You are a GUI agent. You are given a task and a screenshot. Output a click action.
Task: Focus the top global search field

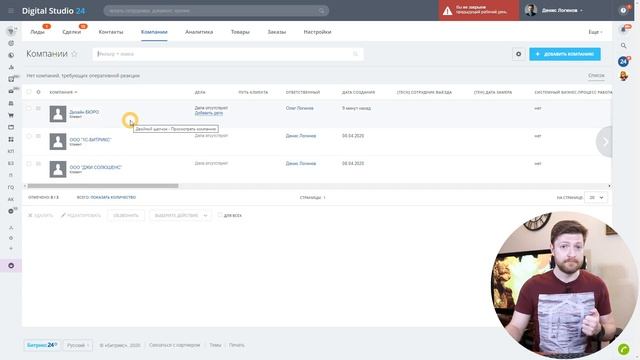coord(216,11)
